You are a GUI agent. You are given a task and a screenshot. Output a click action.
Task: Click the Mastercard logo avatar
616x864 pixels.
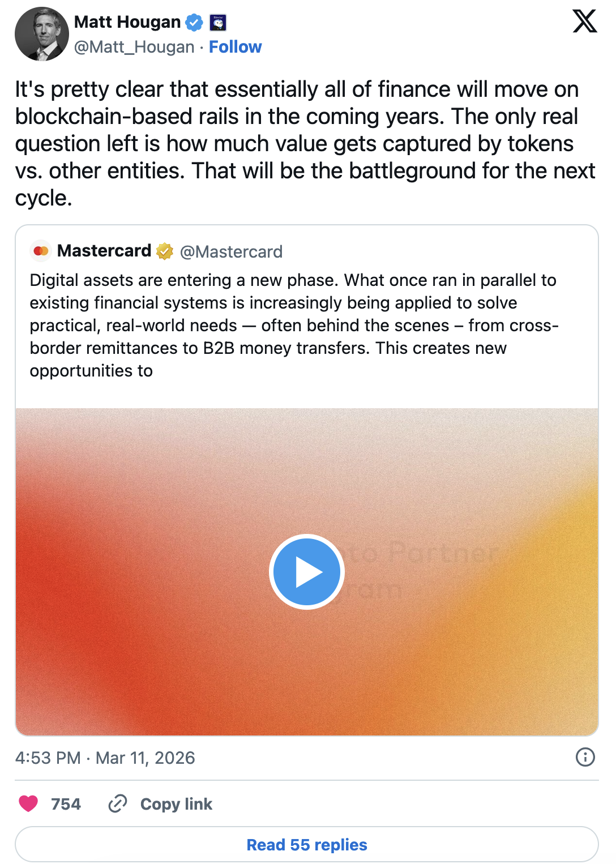click(40, 250)
